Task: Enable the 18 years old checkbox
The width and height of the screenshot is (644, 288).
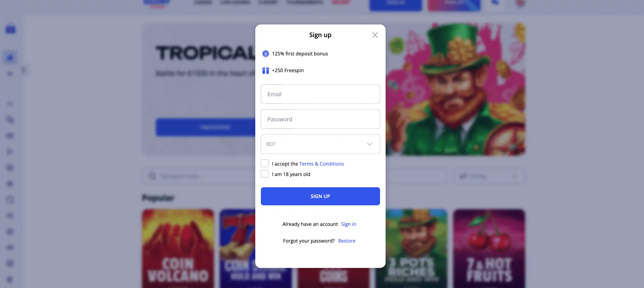Action: [265, 174]
